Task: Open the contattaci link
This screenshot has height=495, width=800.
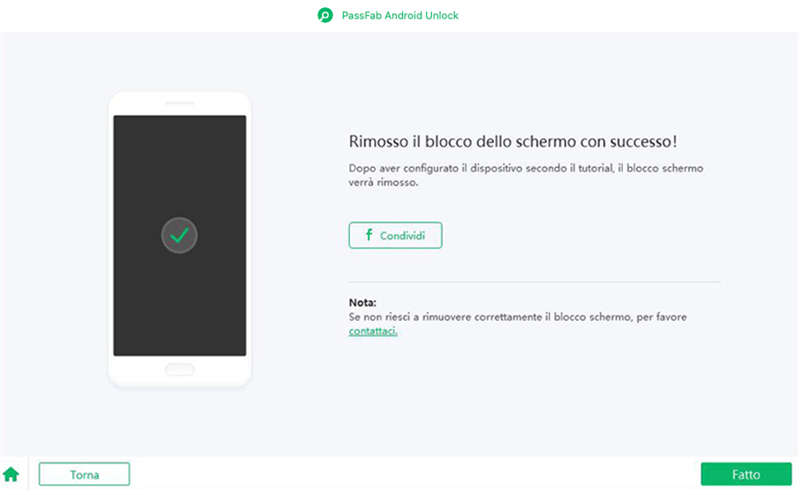Action: [373, 331]
